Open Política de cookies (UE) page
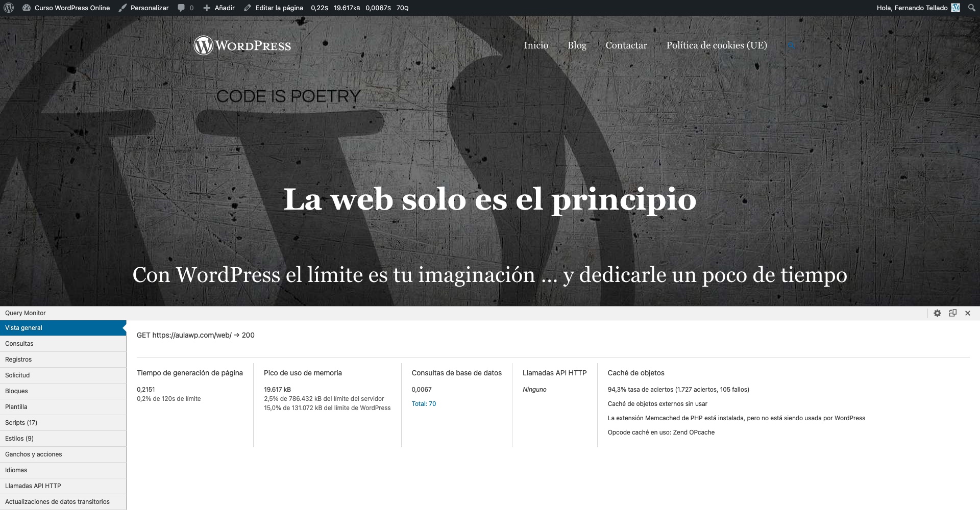Screen dimensions: 980x510 [716, 45]
